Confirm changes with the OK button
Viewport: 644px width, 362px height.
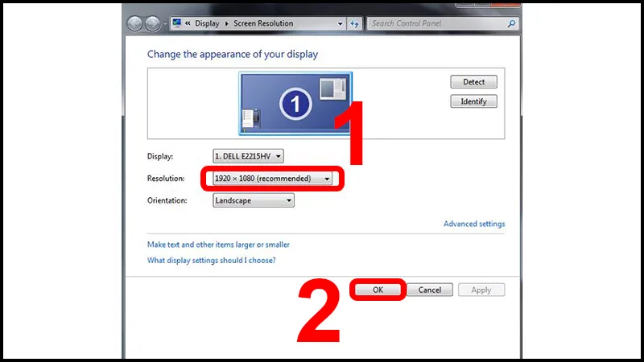[378, 290]
